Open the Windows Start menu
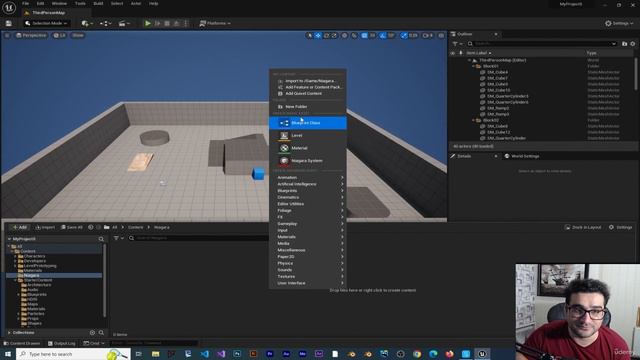Image resolution: width=640 pixels, height=360 pixels. [x=8, y=354]
